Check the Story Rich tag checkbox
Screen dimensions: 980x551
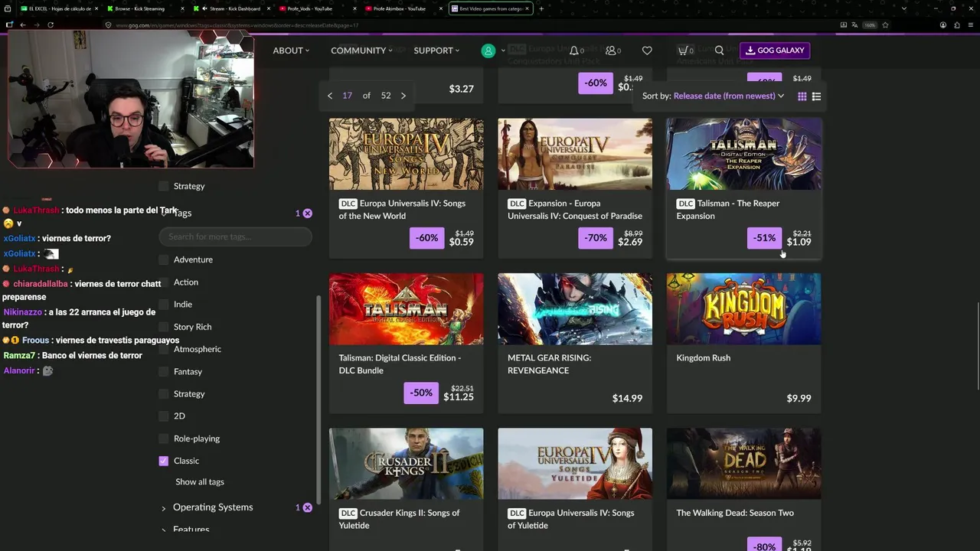click(163, 327)
